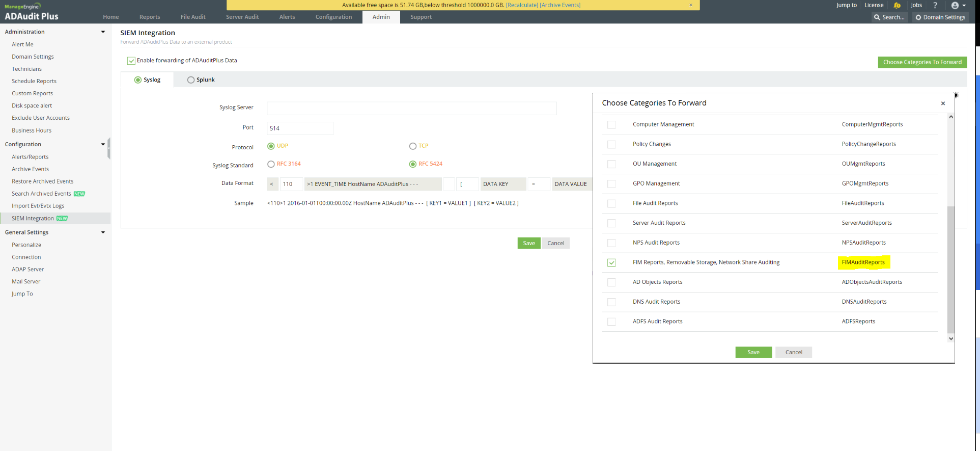Choose the TCP protocol option
This screenshot has height=451, width=980.
[413, 146]
